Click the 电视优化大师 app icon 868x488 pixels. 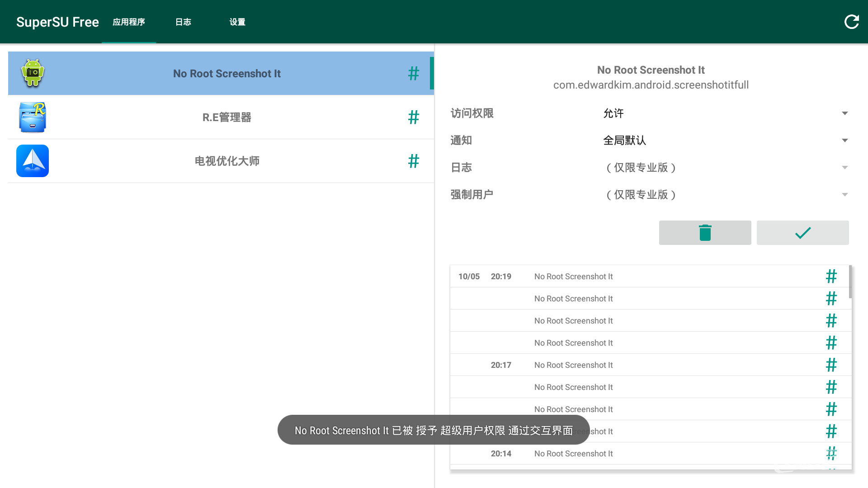(x=33, y=161)
